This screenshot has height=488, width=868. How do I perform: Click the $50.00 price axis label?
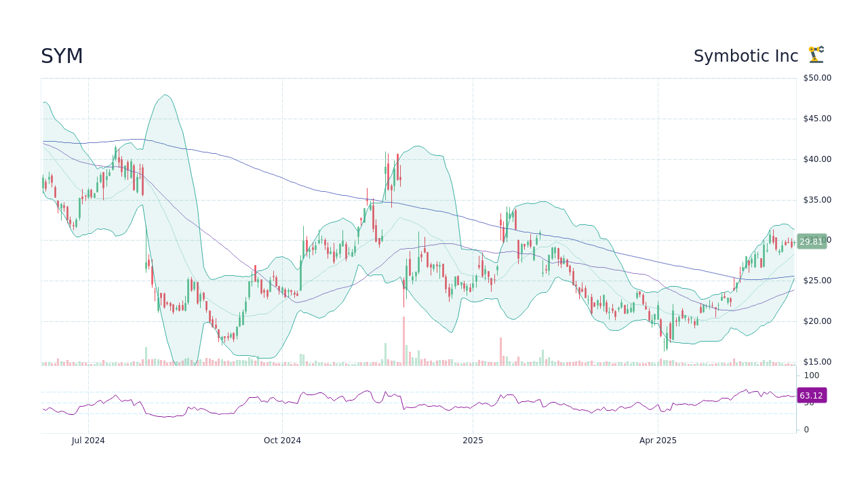click(817, 78)
